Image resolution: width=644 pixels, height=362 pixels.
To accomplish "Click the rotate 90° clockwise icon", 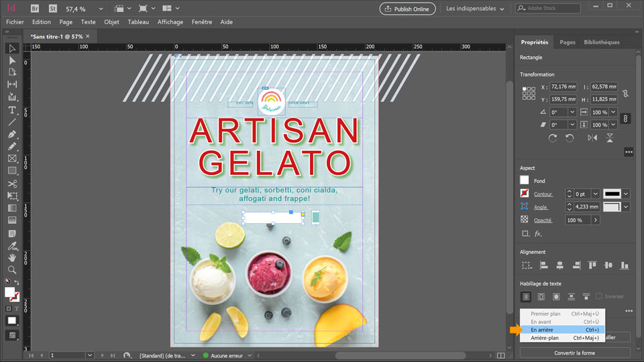I will pyautogui.click(x=552, y=138).
